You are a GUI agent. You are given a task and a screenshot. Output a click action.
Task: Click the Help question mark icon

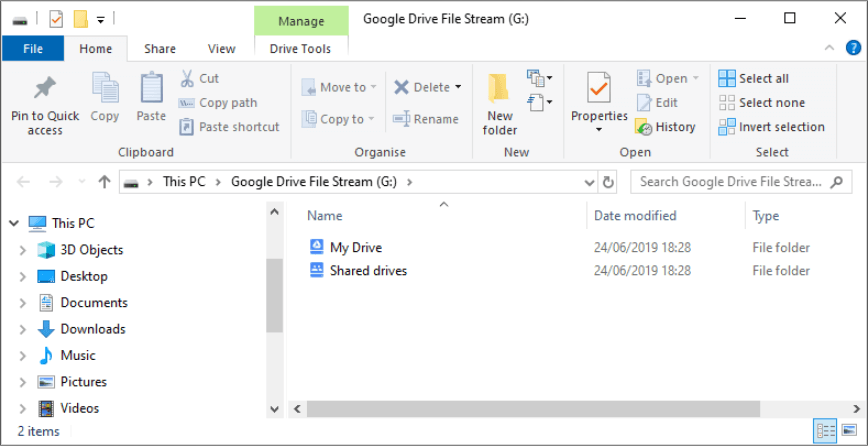(853, 48)
